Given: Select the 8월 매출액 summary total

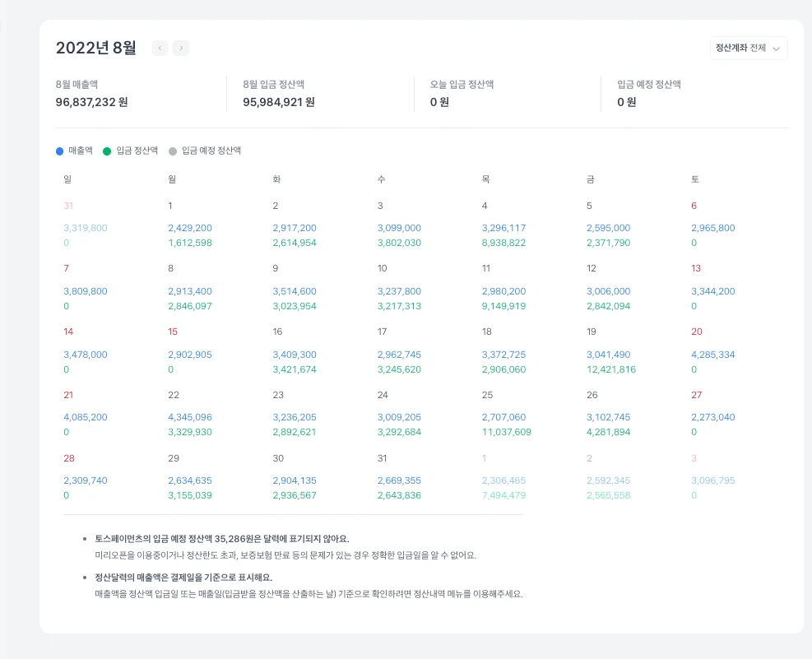Looking at the screenshot, I should [91, 102].
